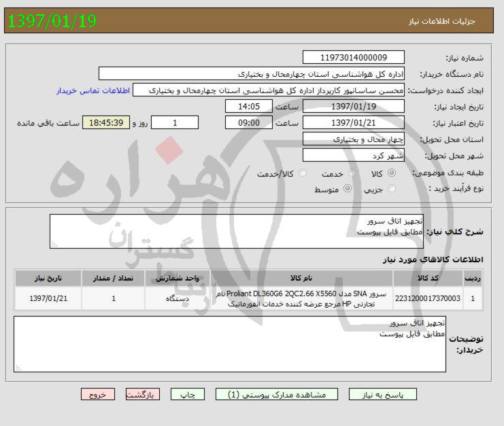Click the کد کالا column header
504x426 pixels.
tap(428, 278)
